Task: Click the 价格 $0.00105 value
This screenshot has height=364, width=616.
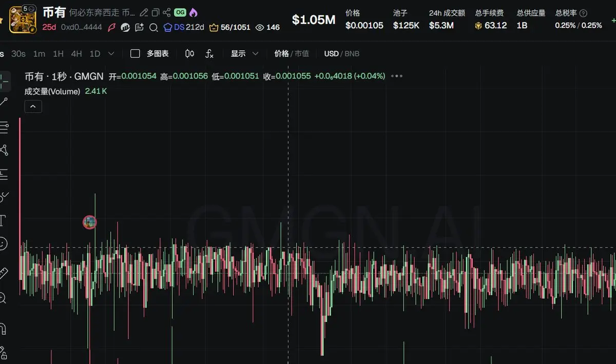Action: (x=364, y=25)
